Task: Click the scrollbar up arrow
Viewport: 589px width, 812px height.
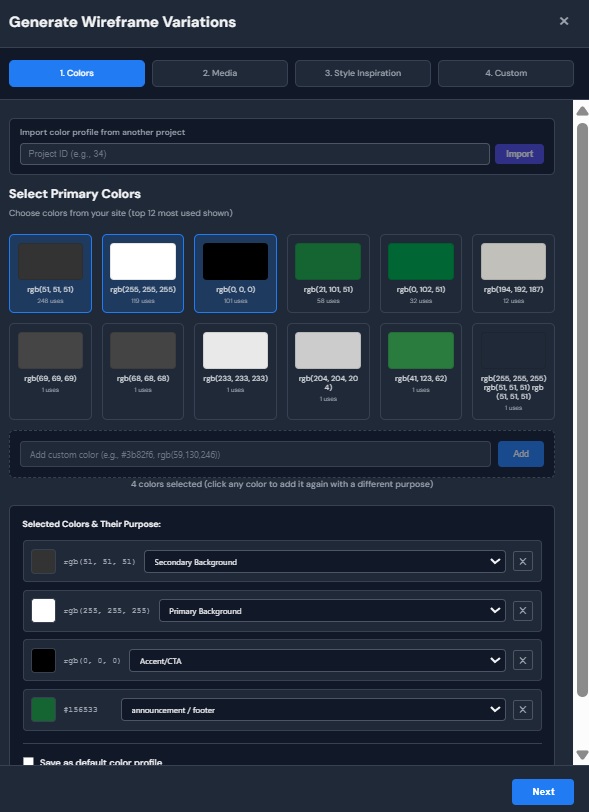Action: pyautogui.click(x=582, y=111)
